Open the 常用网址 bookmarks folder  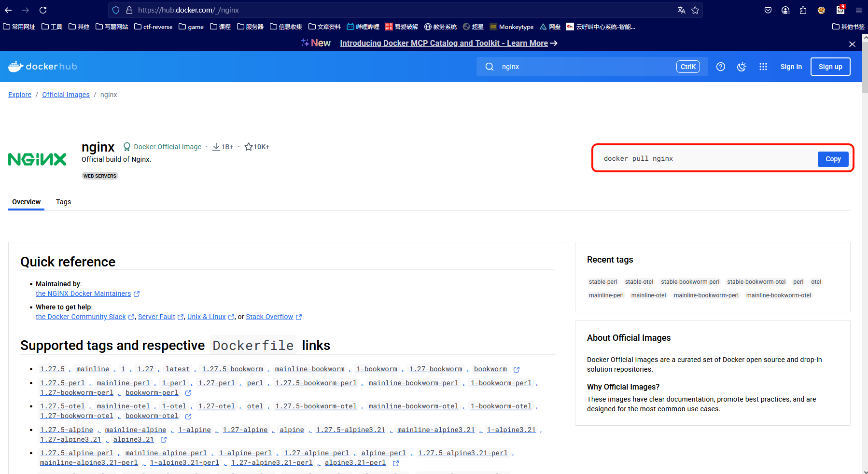coord(19,27)
